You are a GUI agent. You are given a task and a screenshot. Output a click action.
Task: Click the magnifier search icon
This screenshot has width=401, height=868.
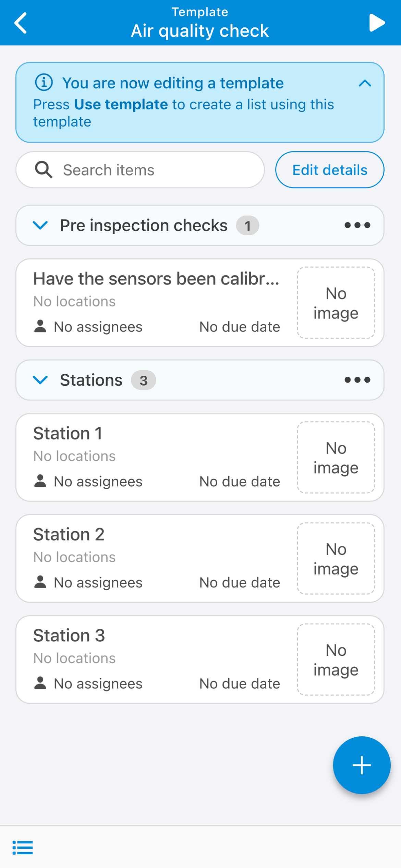tap(44, 170)
